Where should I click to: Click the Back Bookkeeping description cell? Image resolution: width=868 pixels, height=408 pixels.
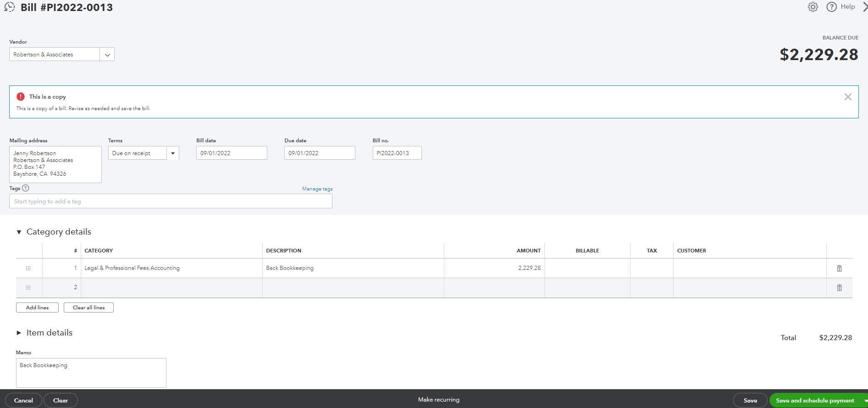[x=353, y=268]
